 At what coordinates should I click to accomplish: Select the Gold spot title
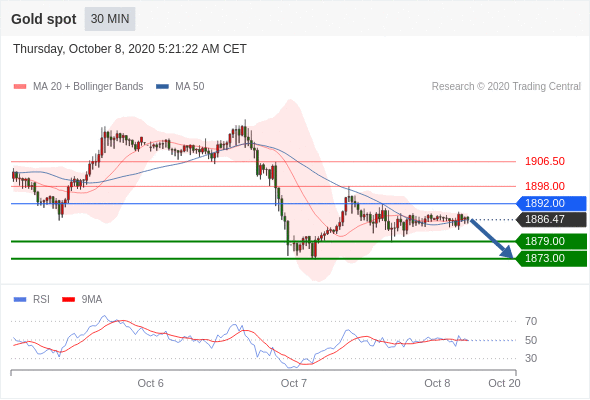[44, 19]
